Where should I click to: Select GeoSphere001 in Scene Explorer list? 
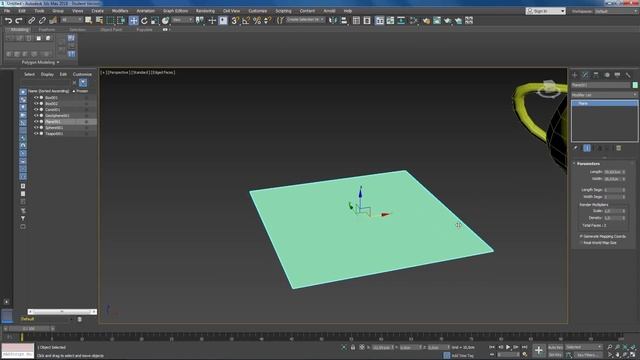pos(57,116)
